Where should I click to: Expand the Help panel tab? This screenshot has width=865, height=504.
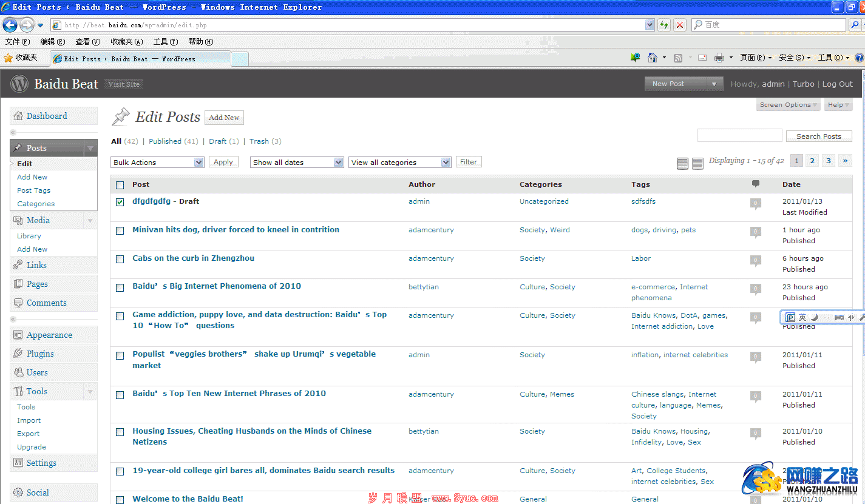[838, 105]
